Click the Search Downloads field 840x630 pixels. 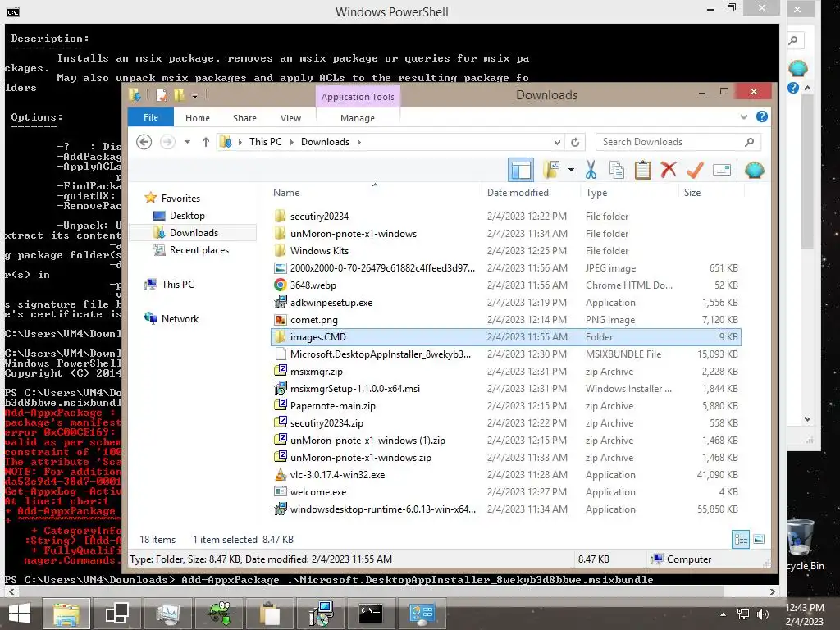678,142
